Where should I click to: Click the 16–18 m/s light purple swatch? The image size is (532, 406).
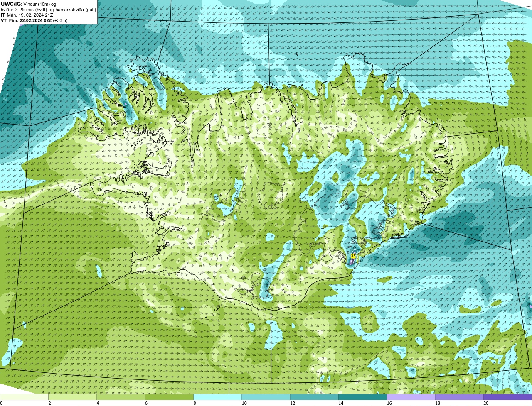pos(411,397)
